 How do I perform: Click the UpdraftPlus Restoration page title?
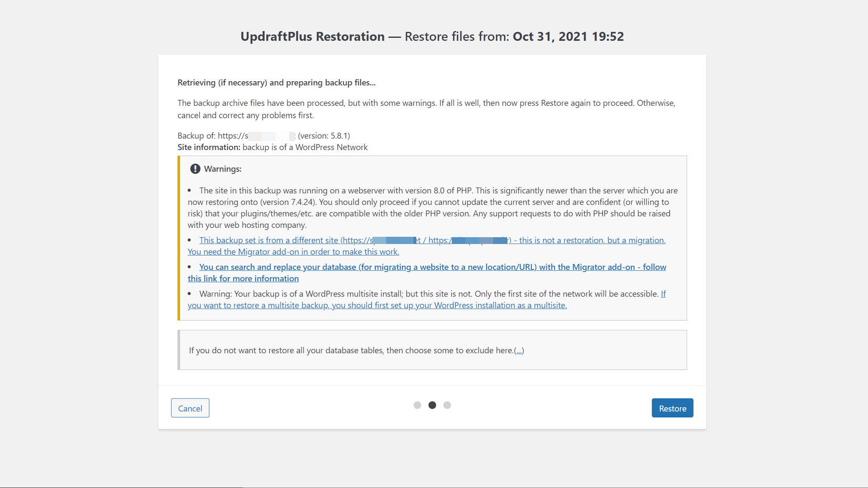point(313,37)
